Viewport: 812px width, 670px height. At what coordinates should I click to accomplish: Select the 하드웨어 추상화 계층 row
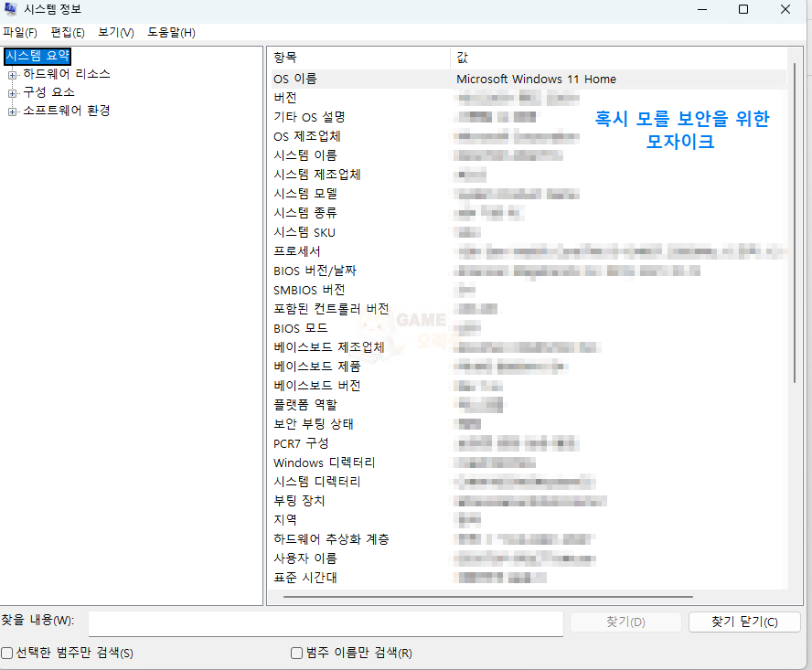click(529, 539)
